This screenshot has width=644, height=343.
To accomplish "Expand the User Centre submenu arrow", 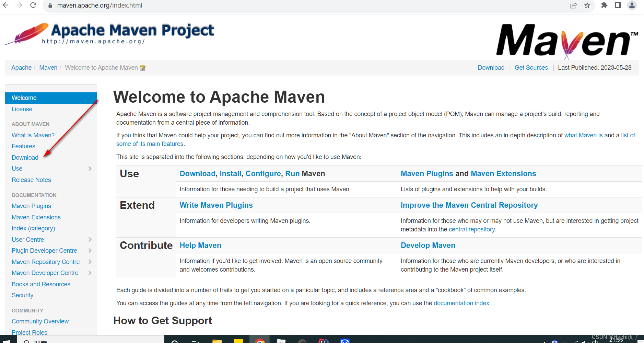I will 90,240.
